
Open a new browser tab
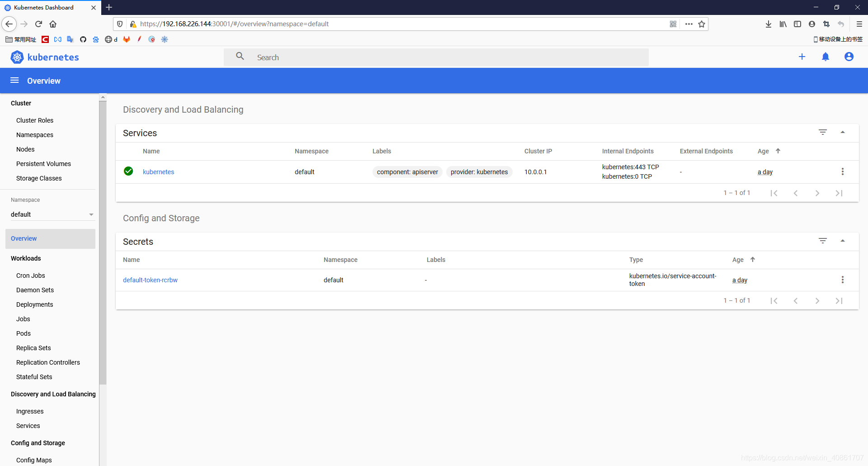(x=109, y=7)
